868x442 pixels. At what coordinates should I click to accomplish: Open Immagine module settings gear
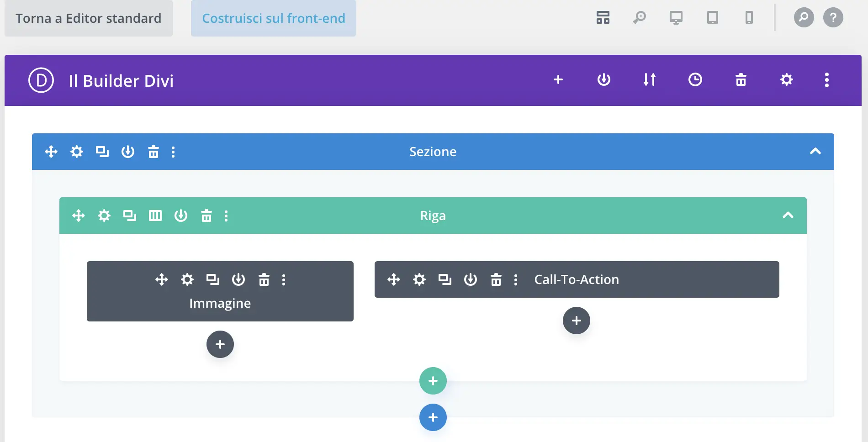click(x=187, y=279)
